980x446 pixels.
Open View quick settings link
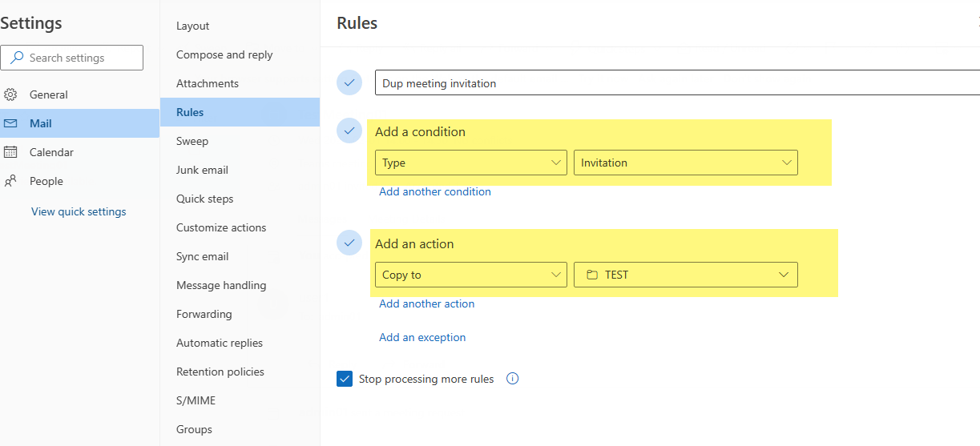pos(79,211)
